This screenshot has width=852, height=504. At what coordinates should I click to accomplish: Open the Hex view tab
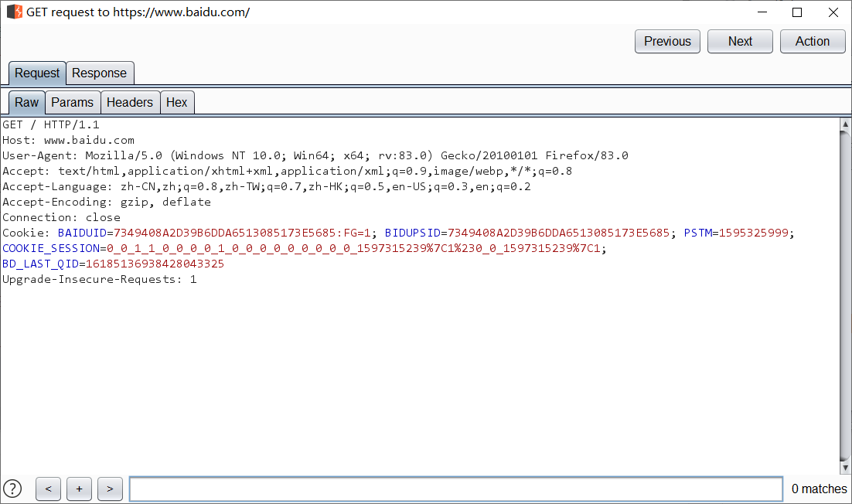(176, 102)
